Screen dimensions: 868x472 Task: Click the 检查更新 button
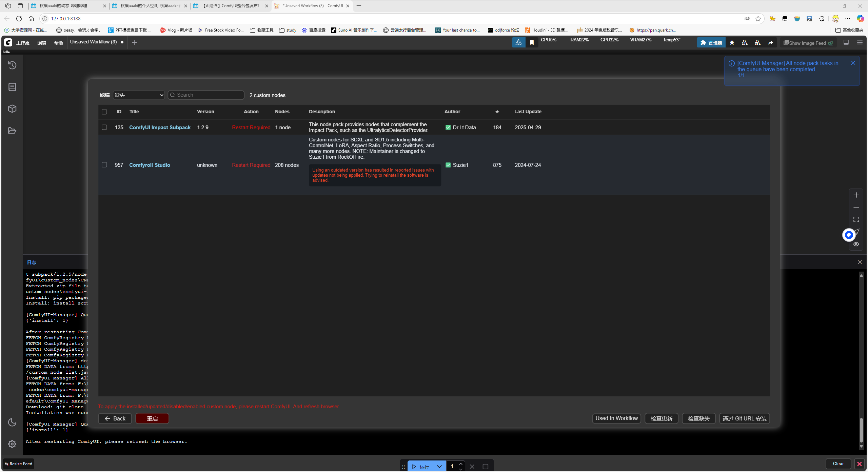point(662,418)
